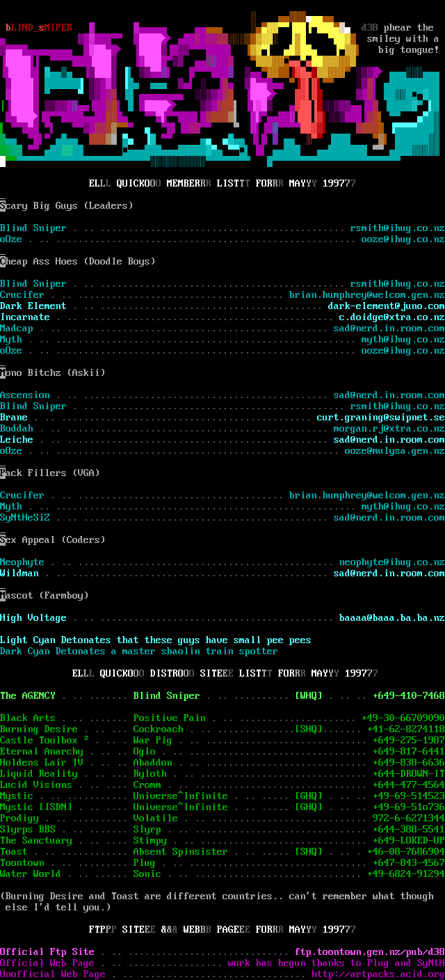Image resolution: width=445 pixels, height=980 pixels.
Task: Open High Voltage's baaaa@baaa.ba.ba.nz email
Action: coord(391,618)
